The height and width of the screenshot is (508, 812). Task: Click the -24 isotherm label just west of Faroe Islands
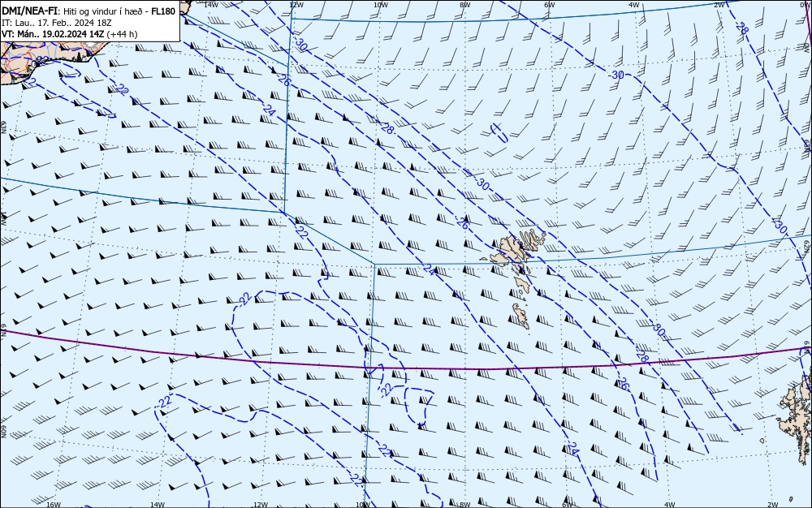click(x=428, y=269)
